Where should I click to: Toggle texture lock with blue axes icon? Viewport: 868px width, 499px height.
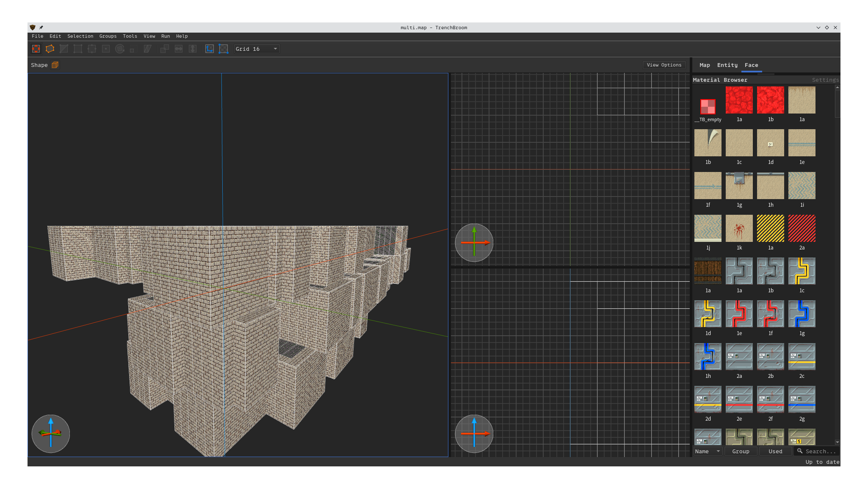point(210,49)
